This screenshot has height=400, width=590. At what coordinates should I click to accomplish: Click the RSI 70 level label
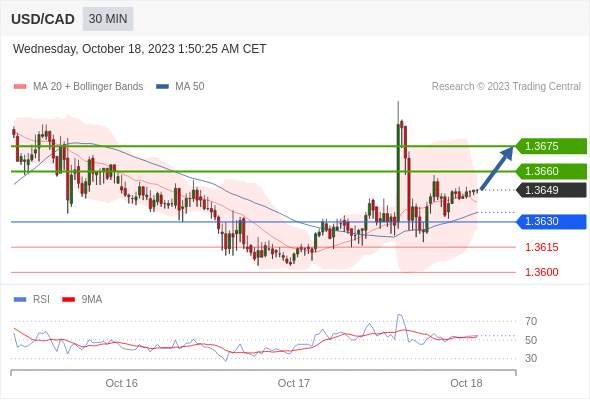(x=531, y=321)
